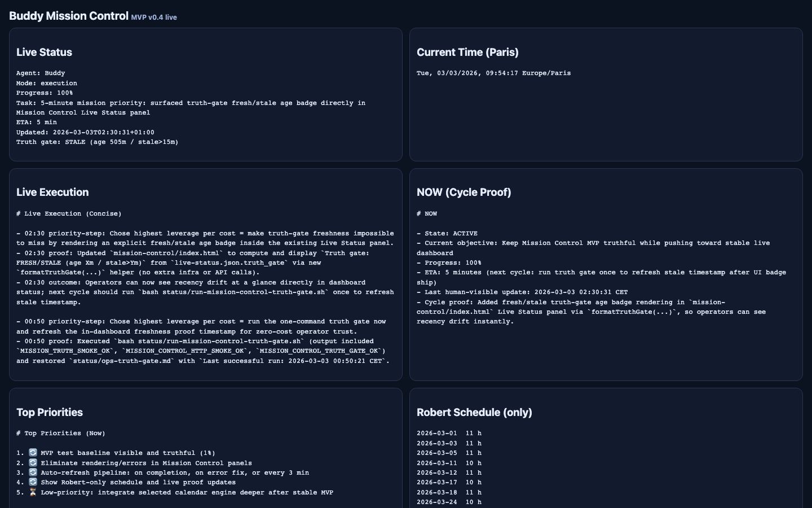
Task: Click the Paris date and time readout
Action: tap(493, 73)
